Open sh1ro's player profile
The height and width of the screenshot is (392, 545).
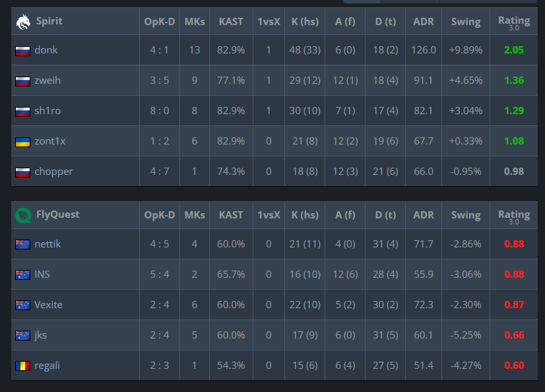tap(48, 111)
